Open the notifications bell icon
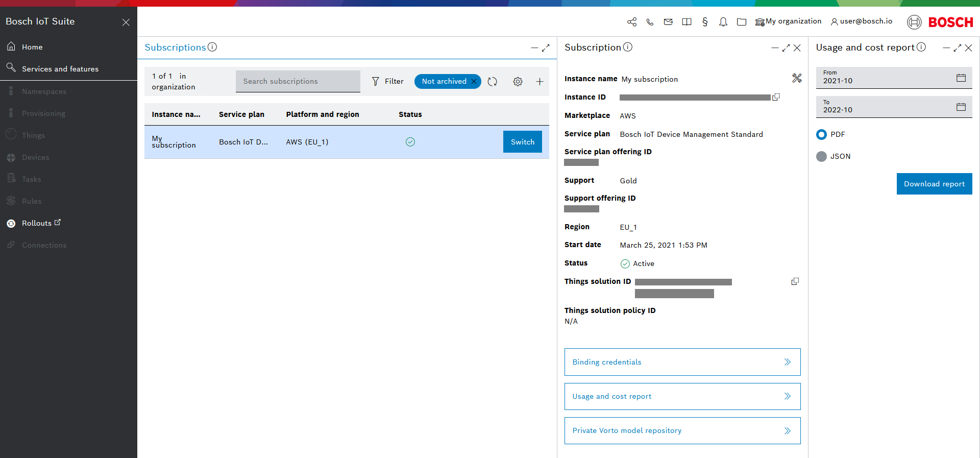 (723, 22)
